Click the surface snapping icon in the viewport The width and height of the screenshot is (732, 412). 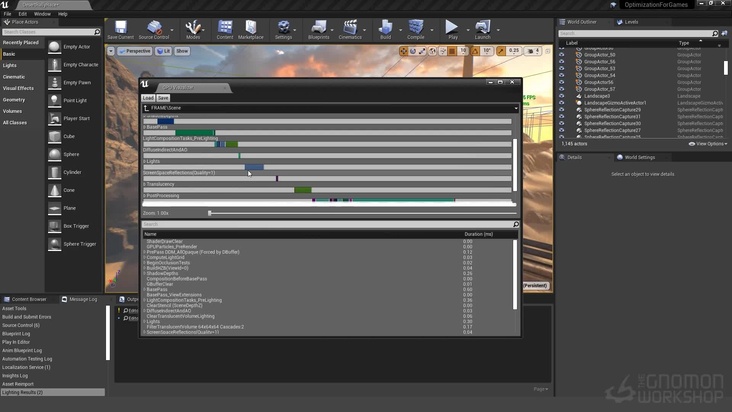[443, 51]
